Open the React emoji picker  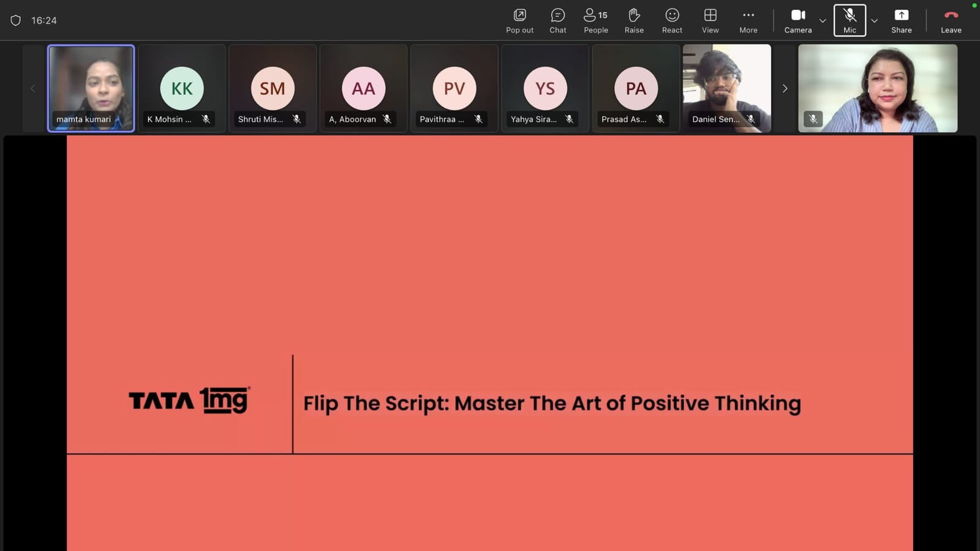point(672,20)
